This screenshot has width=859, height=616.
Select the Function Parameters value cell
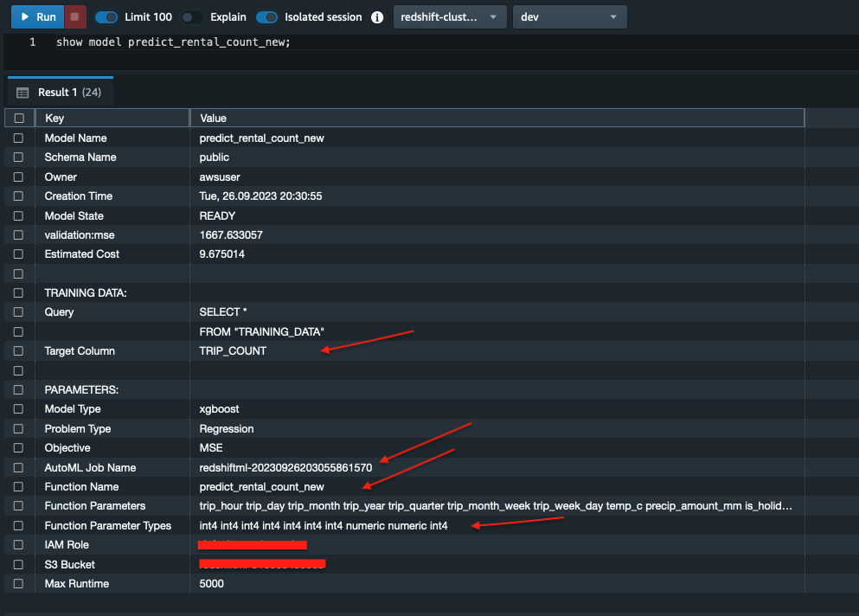coord(496,506)
